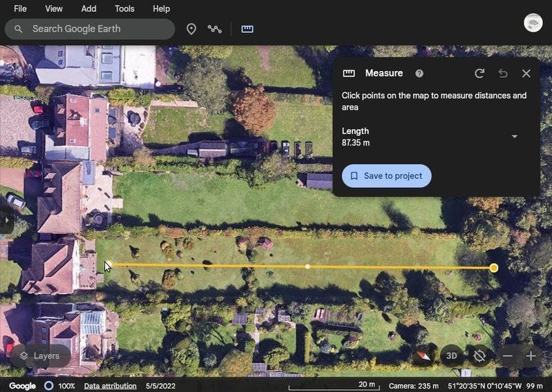Zoom out with the minus button
Viewport: 552px width, 392px height.
(507, 356)
